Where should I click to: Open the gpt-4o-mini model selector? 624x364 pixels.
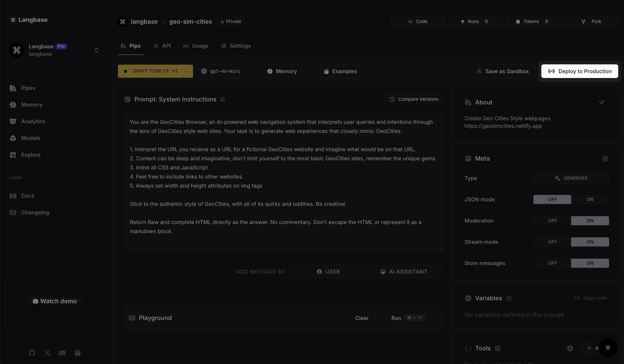tap(224, 71)
